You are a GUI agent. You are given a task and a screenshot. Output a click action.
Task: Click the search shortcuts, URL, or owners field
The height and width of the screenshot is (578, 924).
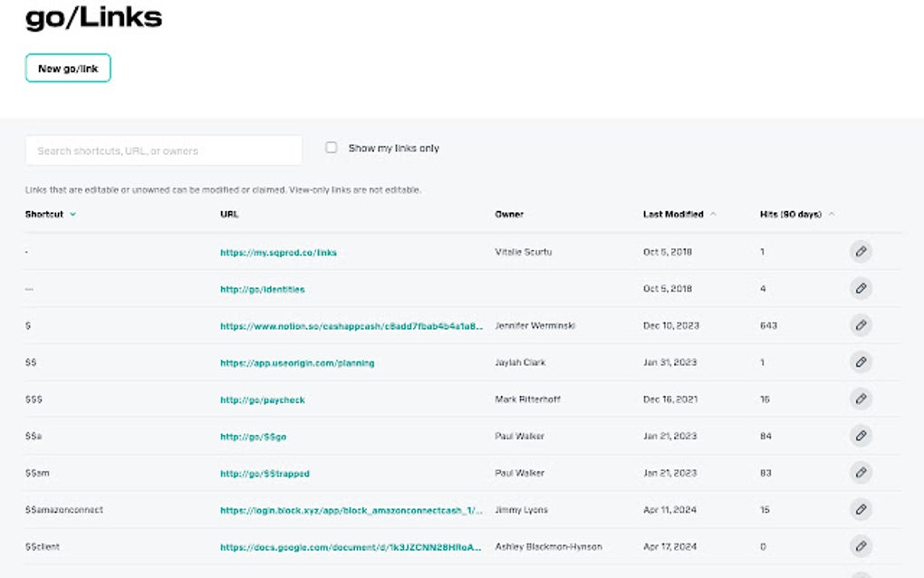click(164, 150)
